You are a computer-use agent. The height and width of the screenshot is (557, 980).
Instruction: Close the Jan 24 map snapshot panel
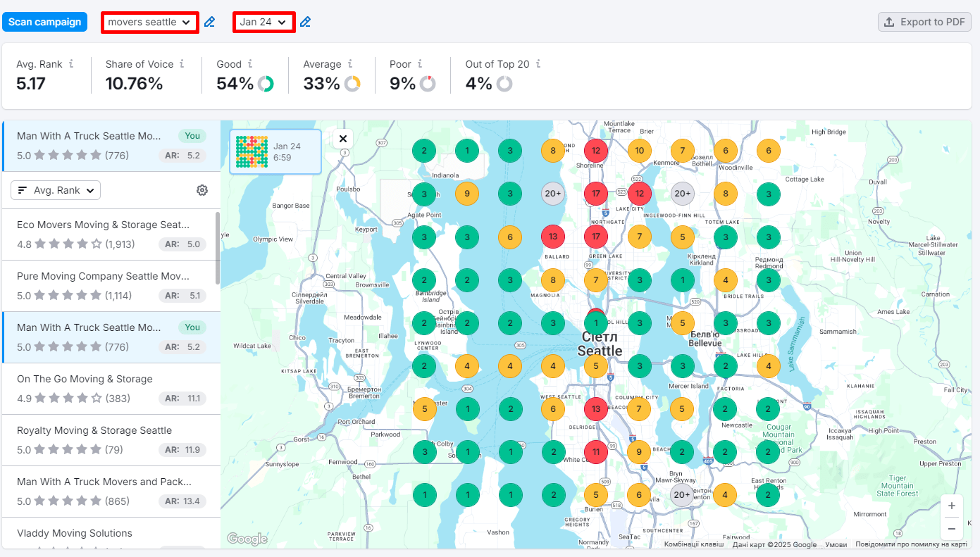pos(343,139)
